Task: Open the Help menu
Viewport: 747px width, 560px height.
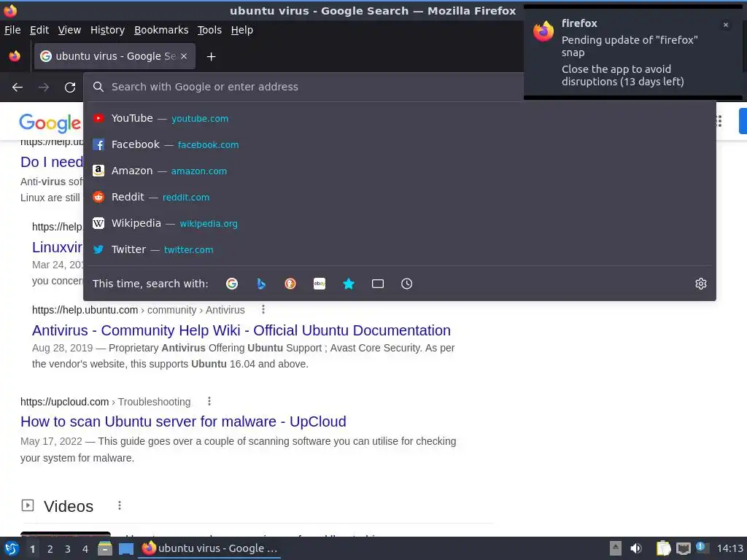Action: click(x=242, y=30)
